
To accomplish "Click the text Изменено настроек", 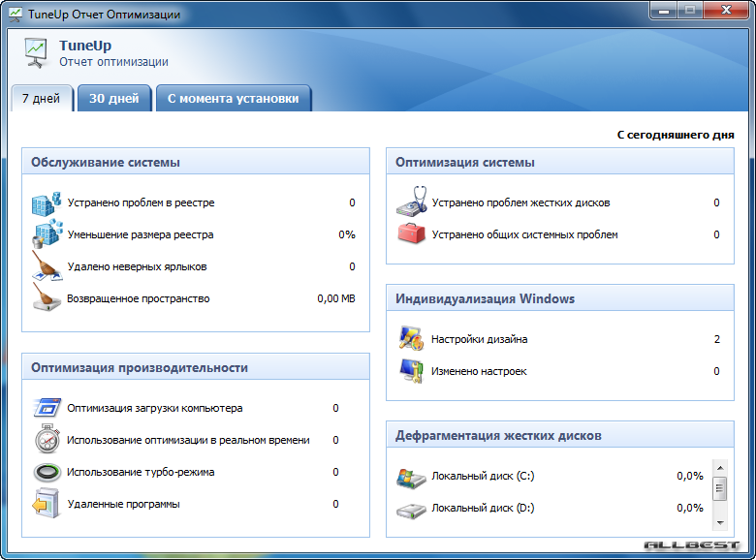I will coord(479,371).
